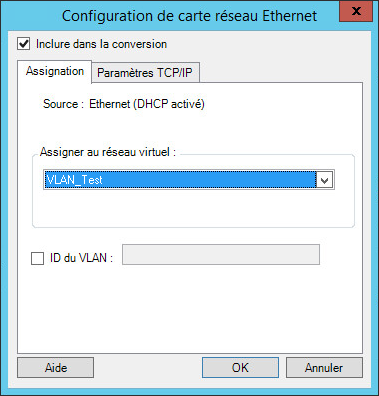Click into the VLAN ID text field
Screen dimensions: 379x396
point(221,255)
